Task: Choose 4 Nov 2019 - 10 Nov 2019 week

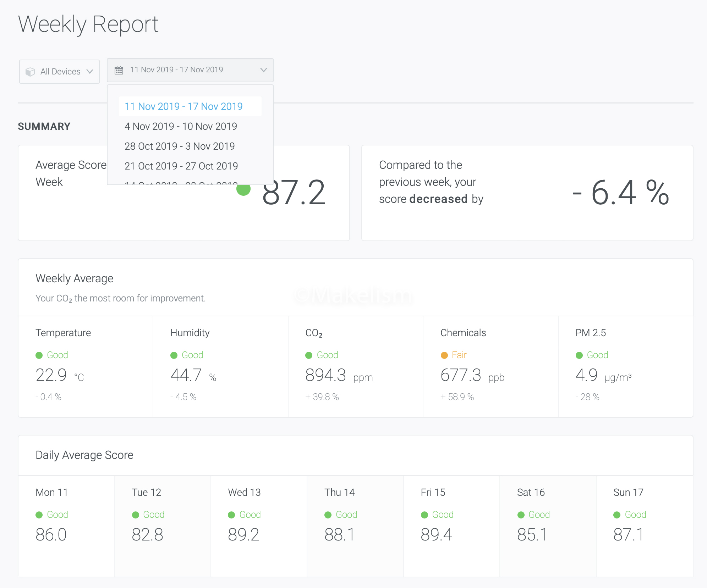Action: (x=181, y=126)
